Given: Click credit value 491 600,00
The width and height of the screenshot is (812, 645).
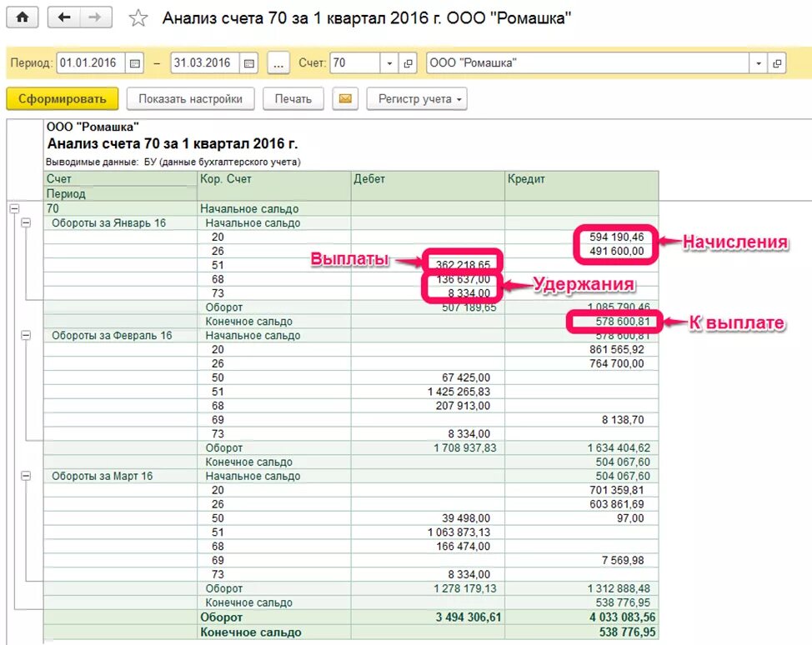Looking at the screenshot, I should point(616,251).
